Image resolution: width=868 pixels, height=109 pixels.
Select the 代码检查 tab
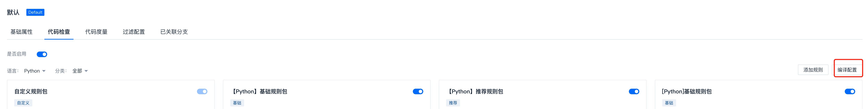pos(59,32)
